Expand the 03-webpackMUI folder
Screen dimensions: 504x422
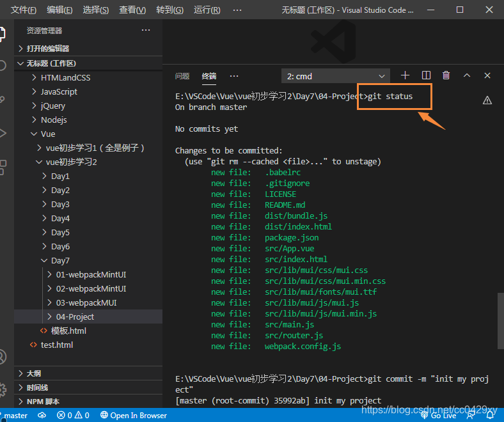(88, 303)
